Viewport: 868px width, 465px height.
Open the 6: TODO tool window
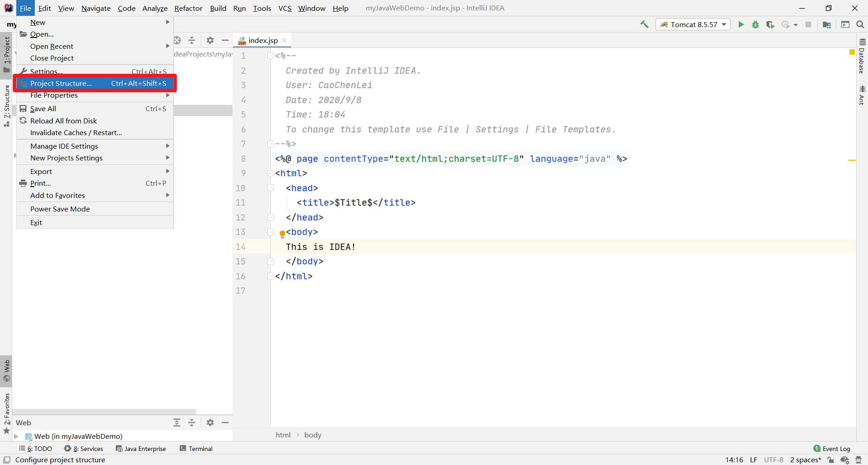[x=35, y=449]
